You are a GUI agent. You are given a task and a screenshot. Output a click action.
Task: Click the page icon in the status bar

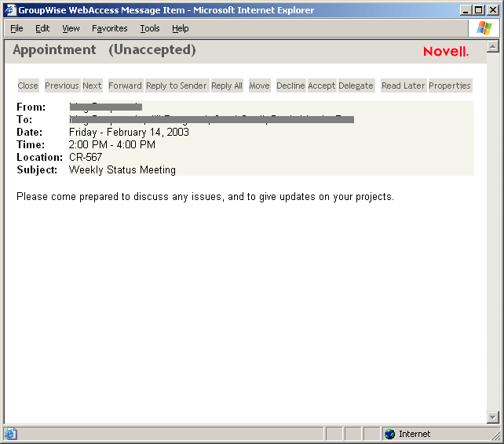tap(10, 434)
